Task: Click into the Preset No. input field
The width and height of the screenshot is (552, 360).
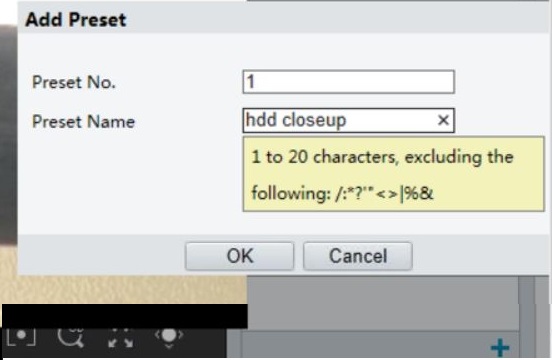Action: (x=349, y=82)
